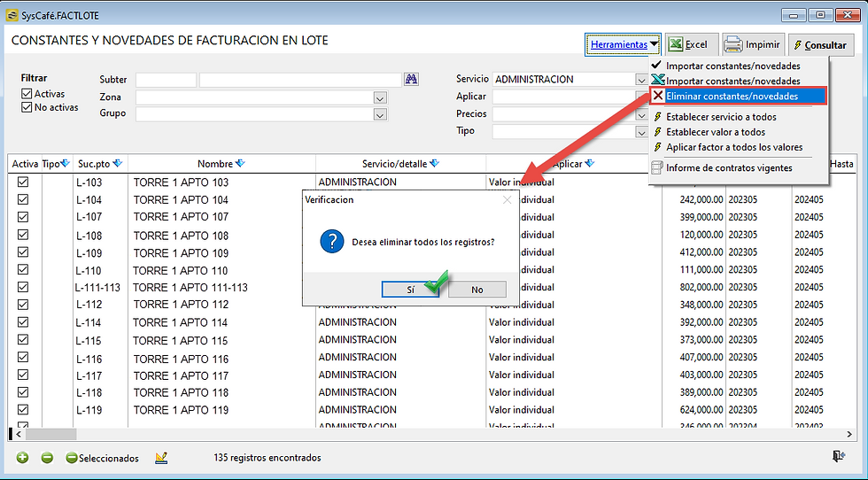Confirm deletion with the Sí button

click(x=410, y=289)
